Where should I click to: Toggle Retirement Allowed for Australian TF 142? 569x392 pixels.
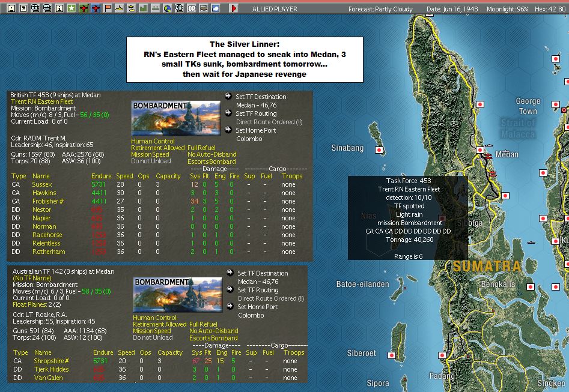(160, 324)
